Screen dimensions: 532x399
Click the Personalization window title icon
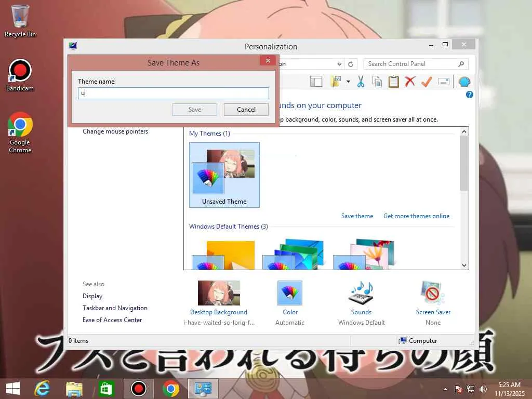pos(73,46)
